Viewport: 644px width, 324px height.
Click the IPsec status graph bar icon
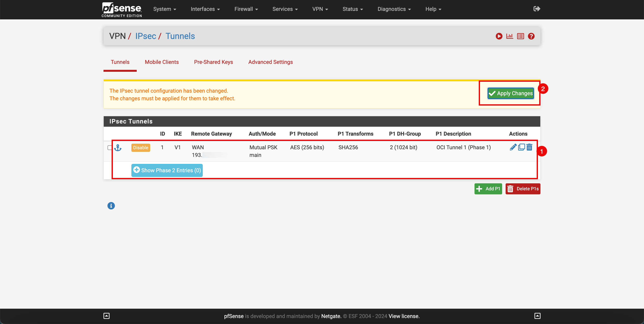click(x=510, y=36)
